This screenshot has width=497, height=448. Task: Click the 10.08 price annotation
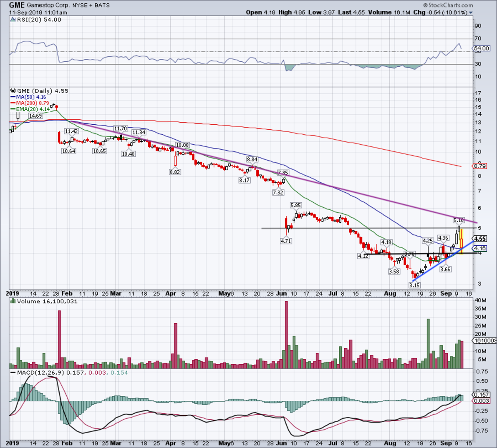(x=182, y=145)
